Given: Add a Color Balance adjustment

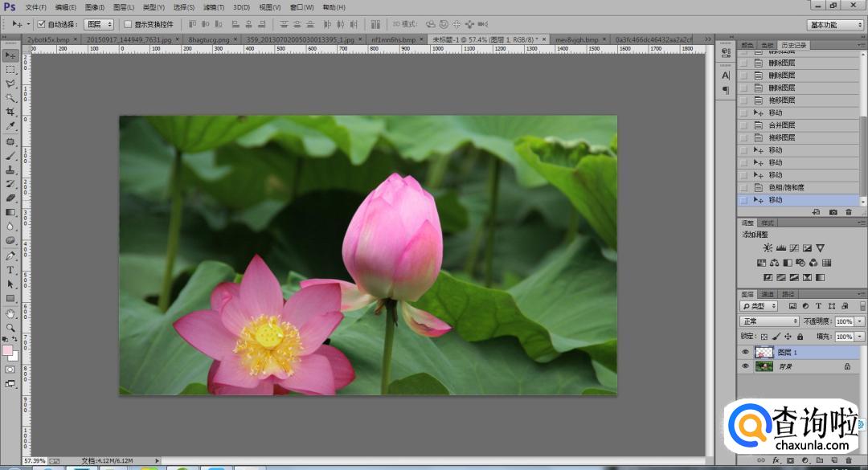Looking at the screenshot, I should coord(774,263).
